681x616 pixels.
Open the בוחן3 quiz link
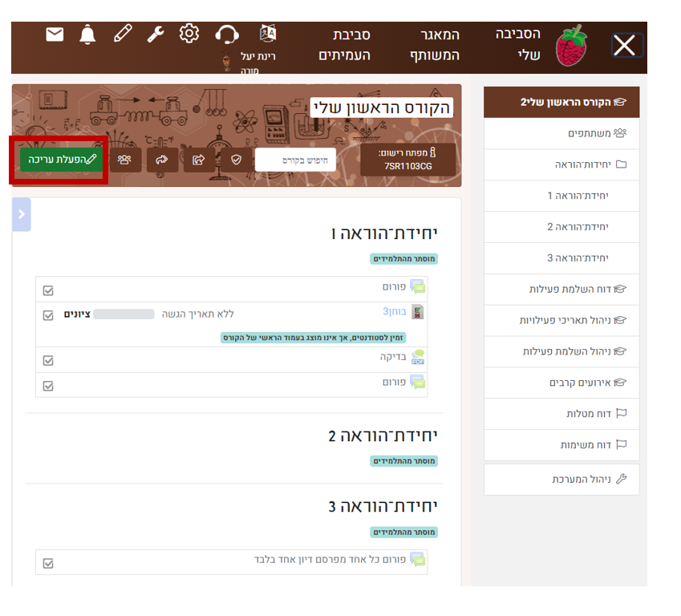pyautogui.click(x=394, y=311)
